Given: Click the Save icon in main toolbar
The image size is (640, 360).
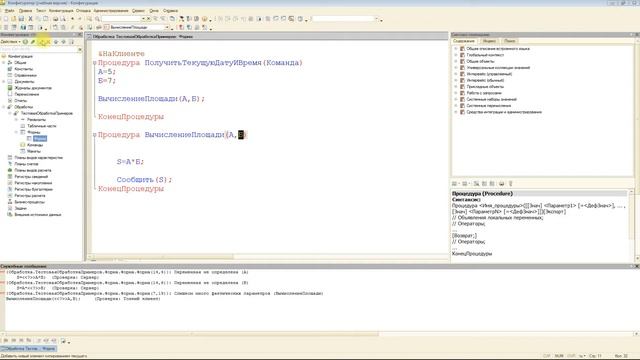Looking at the screenshot, I should coord(21,19).
